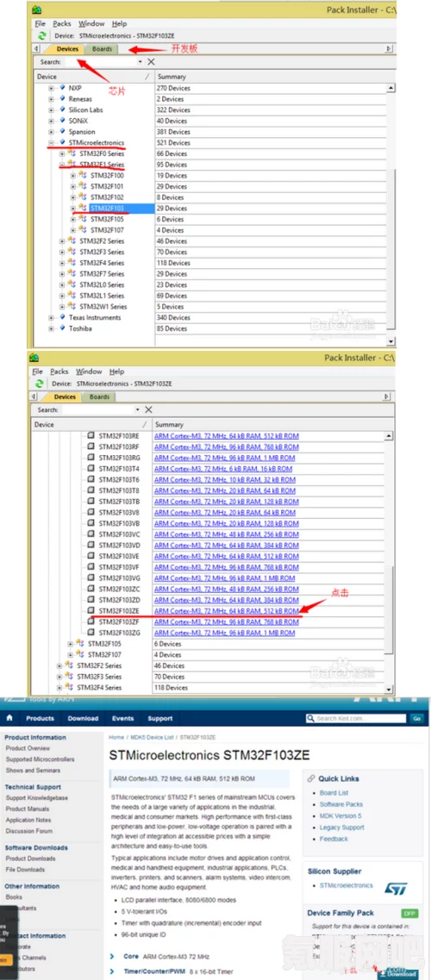The height and width of the screenshot is (980, 431).
Task: Click Discussion Forum in Keil sidebar
Action: pos(28,831)
